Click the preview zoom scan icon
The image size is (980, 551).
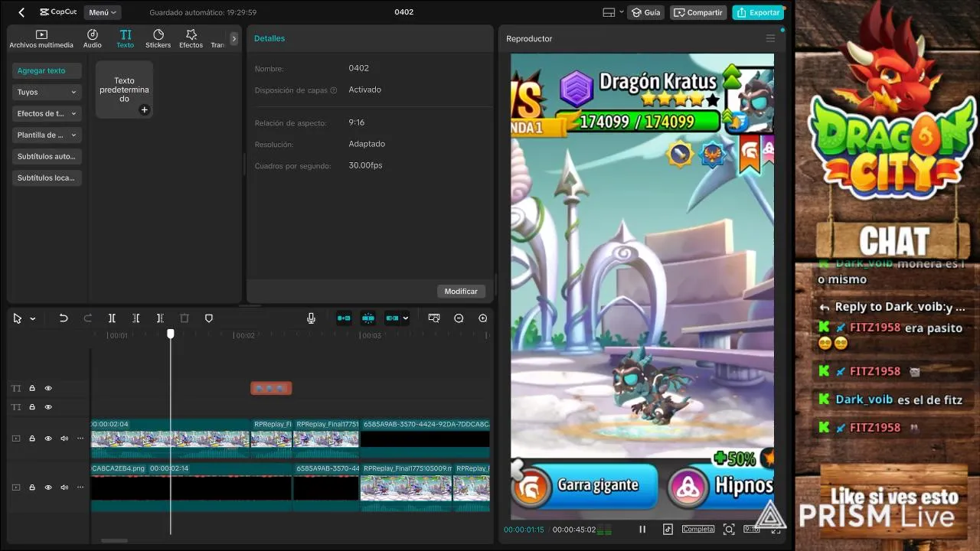coord(729,529)
